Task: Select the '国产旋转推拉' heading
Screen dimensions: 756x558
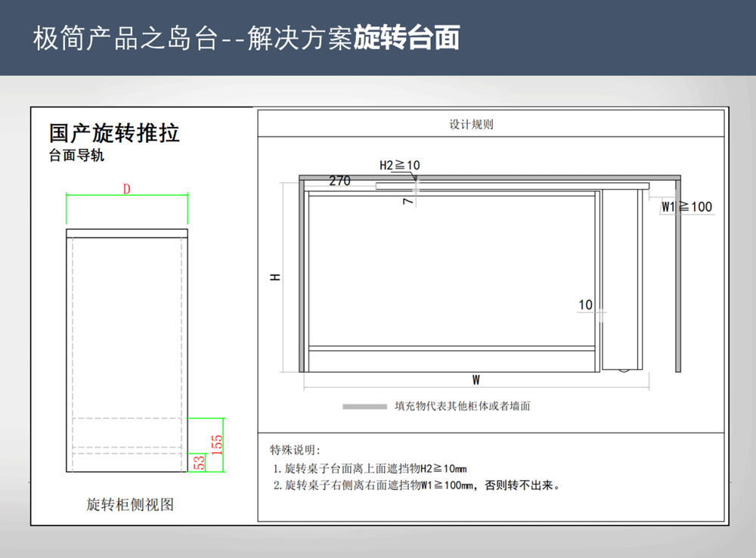Action: 114,134
